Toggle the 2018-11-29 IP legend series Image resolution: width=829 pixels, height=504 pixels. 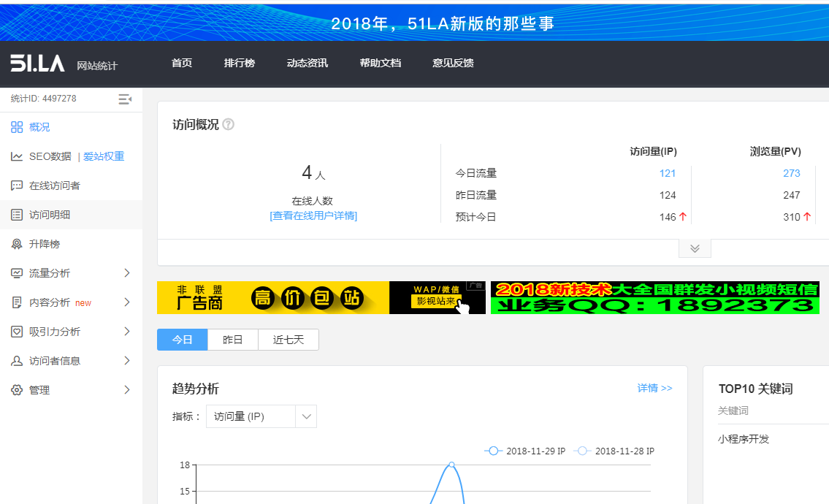524,451
